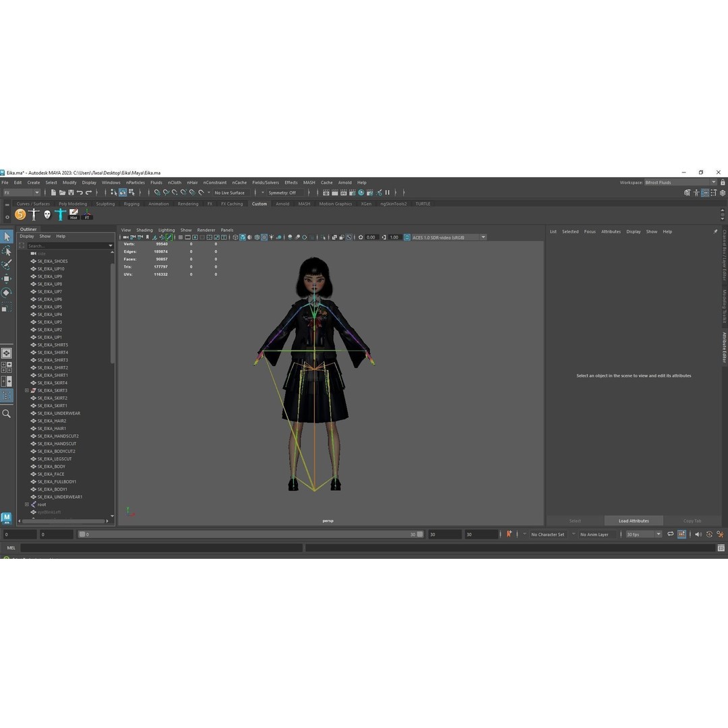Viewport: 728px width, 728px height.
Task: Click the Maya M home icon
Action: 7,518
